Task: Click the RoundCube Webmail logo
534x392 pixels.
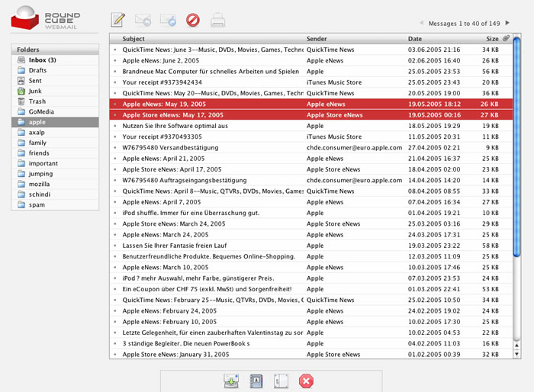Action: click(x=46, y=18)
